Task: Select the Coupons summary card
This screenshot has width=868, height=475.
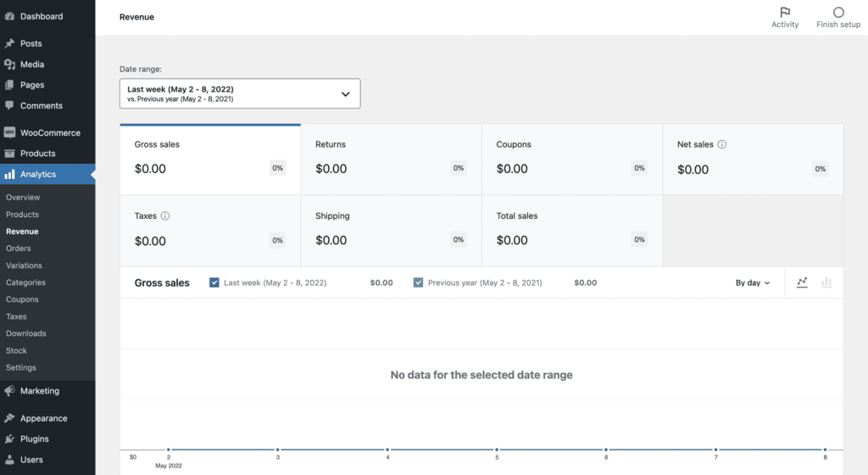Action: click(x=572, y=159)
